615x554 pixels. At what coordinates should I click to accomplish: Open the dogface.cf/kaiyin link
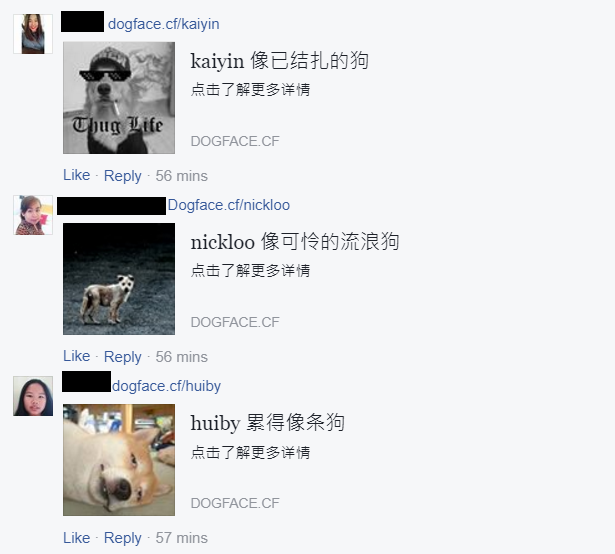coord(164,24)
